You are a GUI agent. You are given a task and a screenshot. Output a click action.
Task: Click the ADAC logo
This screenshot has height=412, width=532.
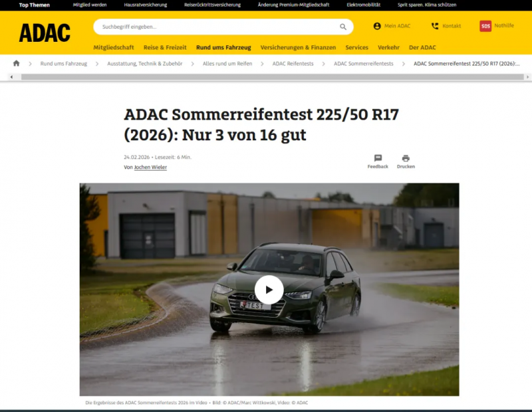click(x=45, y=33)
